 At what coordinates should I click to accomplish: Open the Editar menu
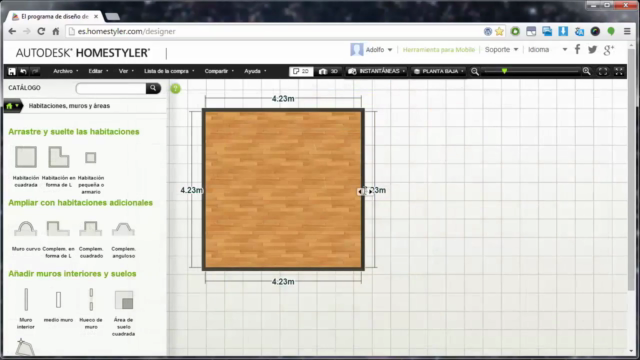(x=98, y=71)
